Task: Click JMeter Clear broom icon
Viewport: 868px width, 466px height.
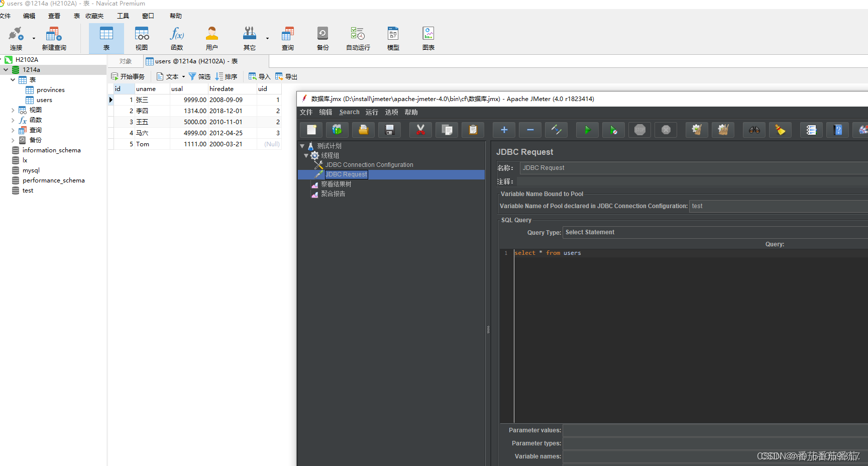Action: (x=697, y=130)
